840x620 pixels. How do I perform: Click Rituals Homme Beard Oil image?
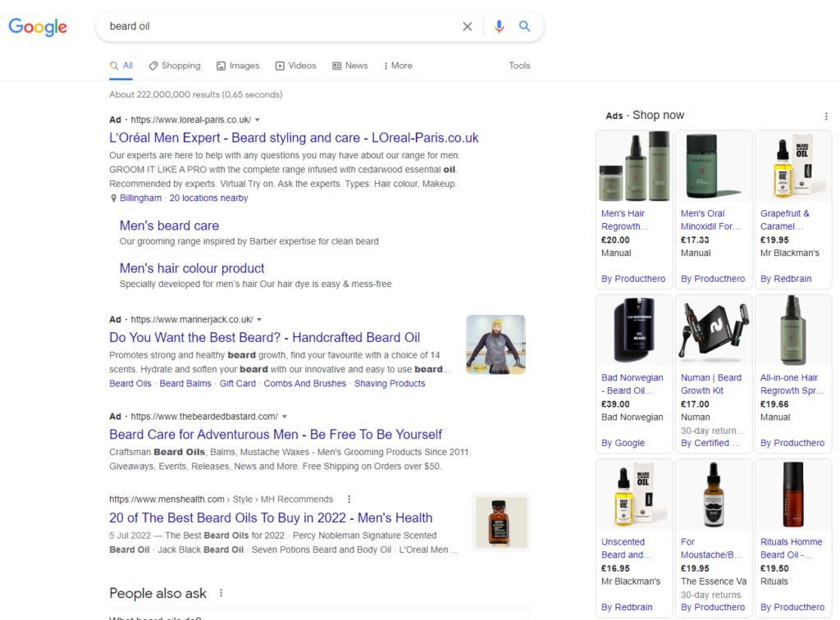[x=793, y=495]
